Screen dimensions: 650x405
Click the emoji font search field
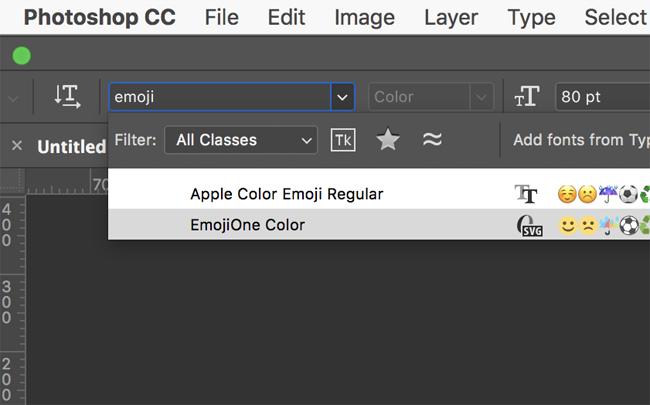coord(220,97)
